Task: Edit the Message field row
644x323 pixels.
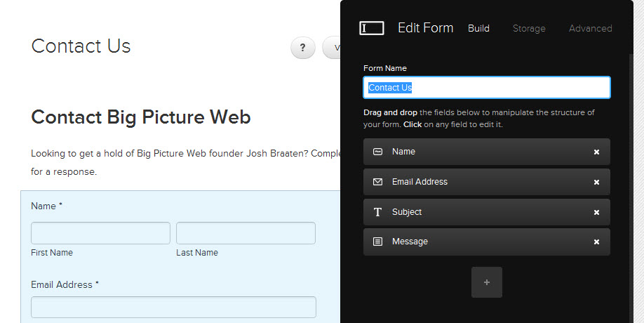Action: click(487, 242)
